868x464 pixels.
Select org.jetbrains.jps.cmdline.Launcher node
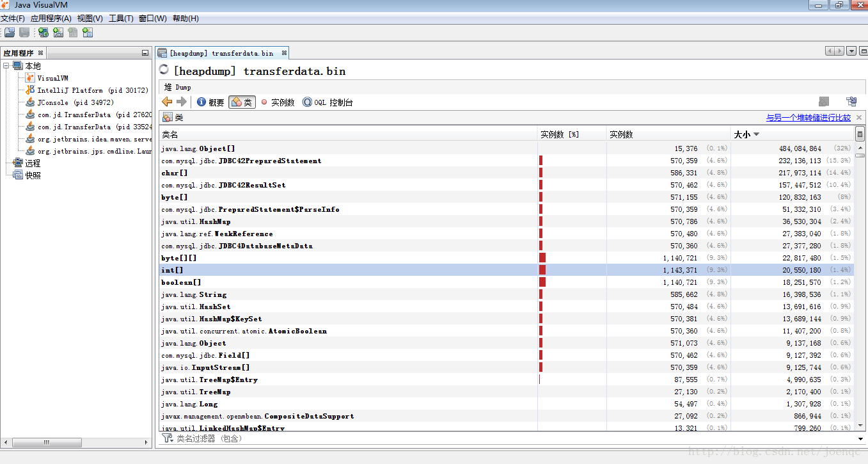point(95,151)
